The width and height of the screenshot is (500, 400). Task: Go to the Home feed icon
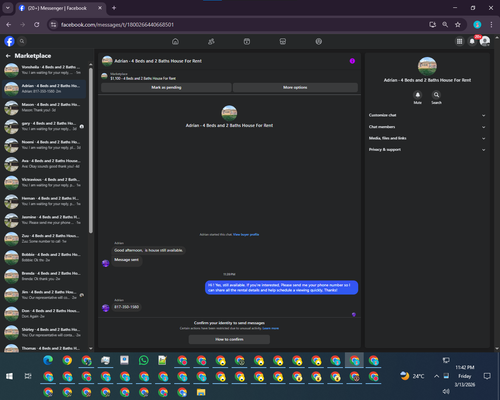click(175, 41)
